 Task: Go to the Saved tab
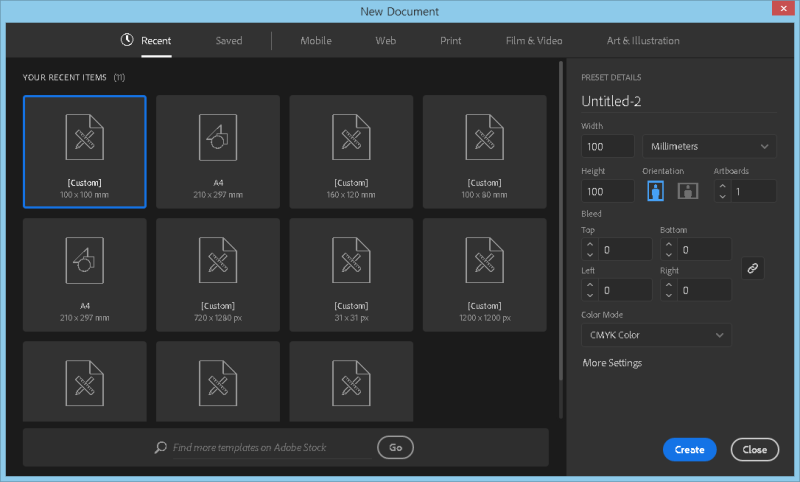coord(229,41)
